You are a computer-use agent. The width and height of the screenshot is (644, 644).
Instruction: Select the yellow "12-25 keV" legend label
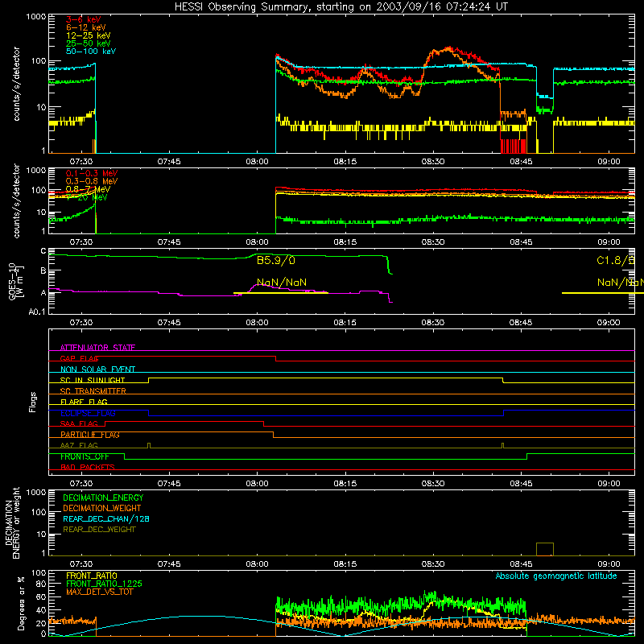pos(89,35)
